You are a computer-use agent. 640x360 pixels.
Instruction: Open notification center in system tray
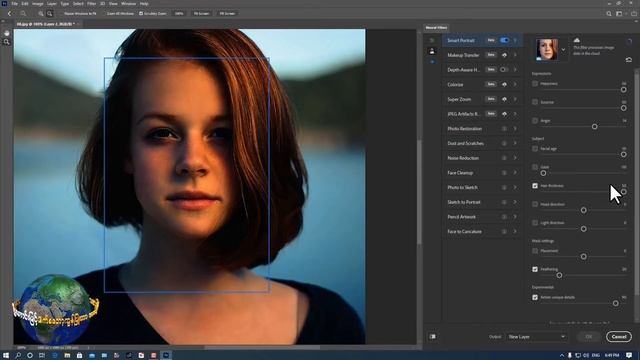(x=629, y=356)
